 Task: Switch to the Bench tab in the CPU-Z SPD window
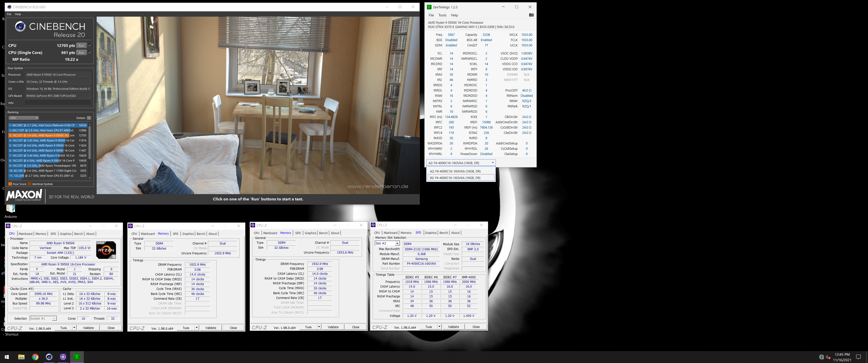[x=443, y=233]
